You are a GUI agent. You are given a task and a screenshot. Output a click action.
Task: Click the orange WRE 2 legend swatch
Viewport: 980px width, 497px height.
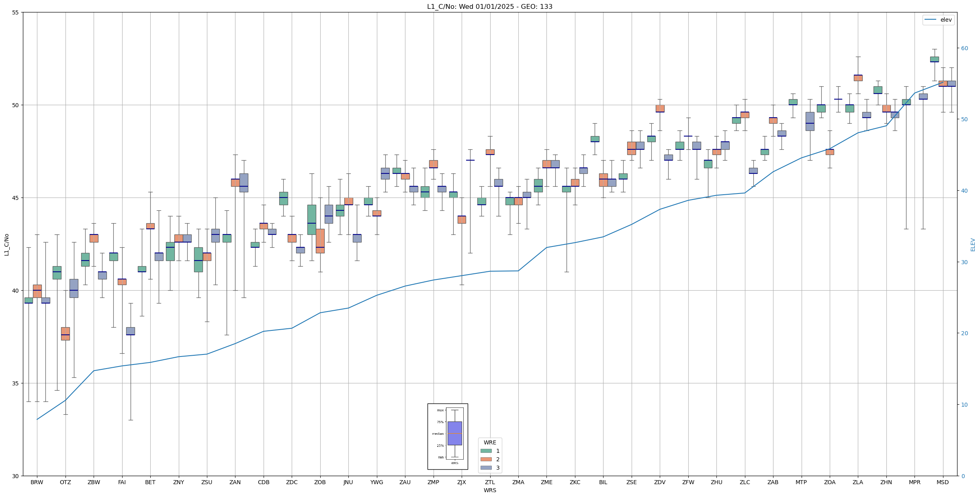coord(486,459)
